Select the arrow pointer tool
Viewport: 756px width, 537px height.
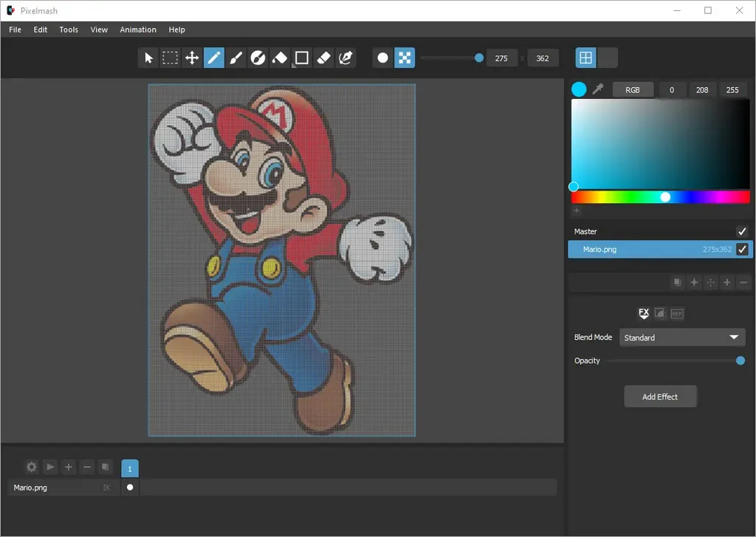pyautogui.click(x=148, y=58)
